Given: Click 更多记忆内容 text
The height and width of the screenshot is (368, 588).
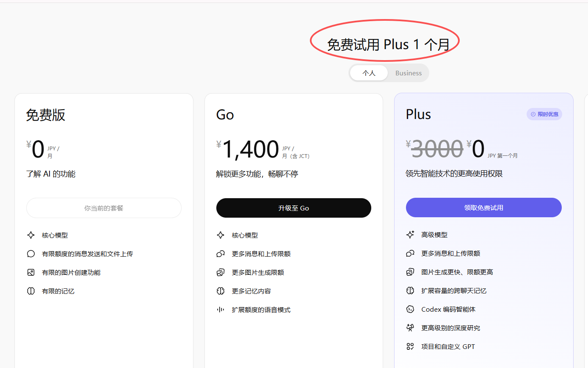Looking at the screenshot, I should tap(251, 291).
